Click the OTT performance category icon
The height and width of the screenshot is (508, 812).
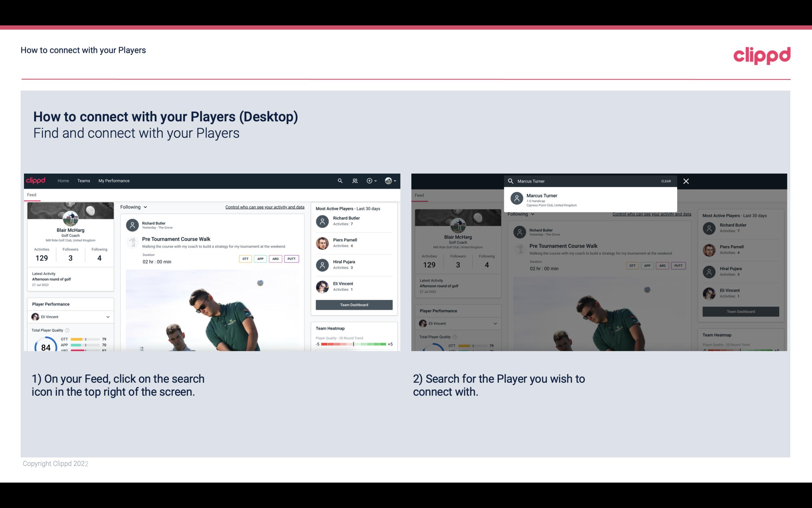[244, 258]
